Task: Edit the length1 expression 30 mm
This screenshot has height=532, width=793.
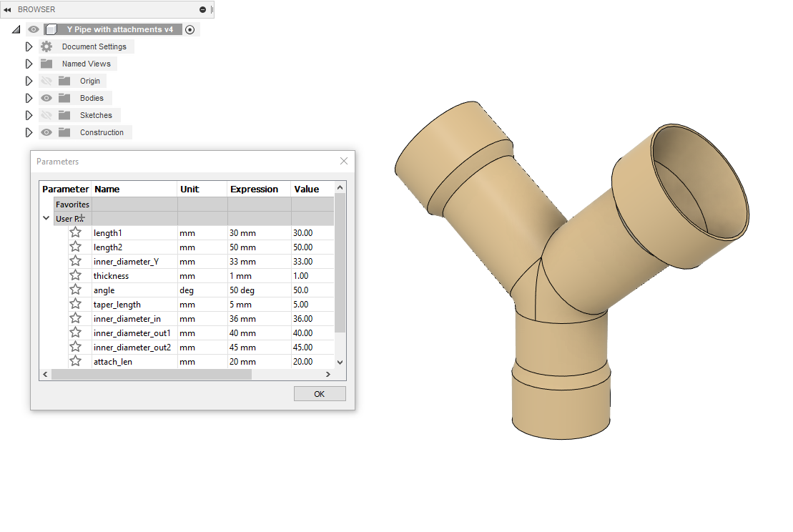Action: click(259, 233)
